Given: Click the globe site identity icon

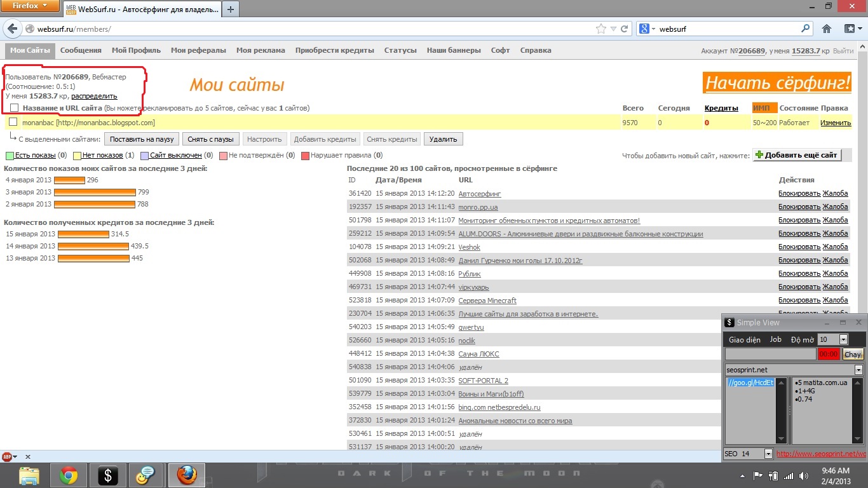Looking at the screenshot, I should (x=29, y=29).
